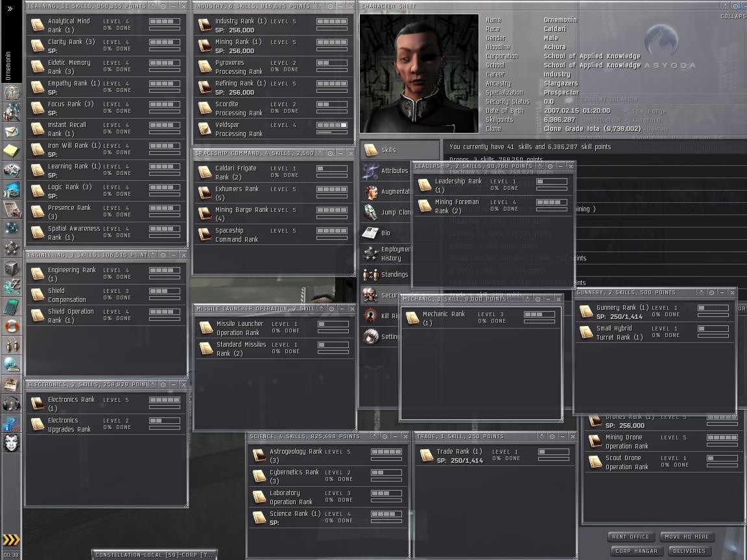Image resolution: width=747 pixels, height=560 pixels.
Task: Switch to the Skills tab
Action: (399, 150)
